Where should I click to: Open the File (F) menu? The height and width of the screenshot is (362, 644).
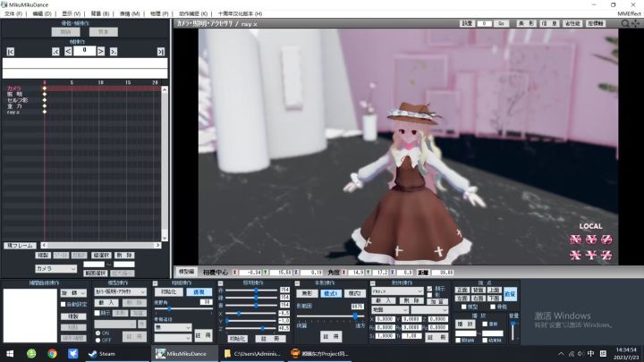[13, 13]
